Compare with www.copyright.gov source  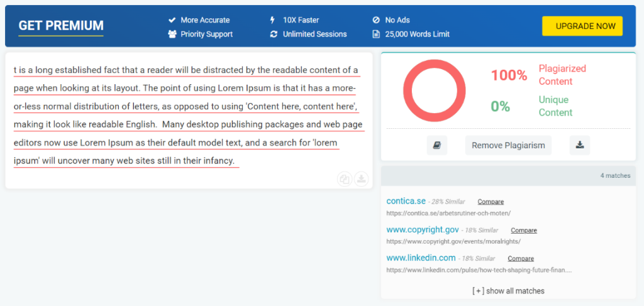tap(524, 231)
